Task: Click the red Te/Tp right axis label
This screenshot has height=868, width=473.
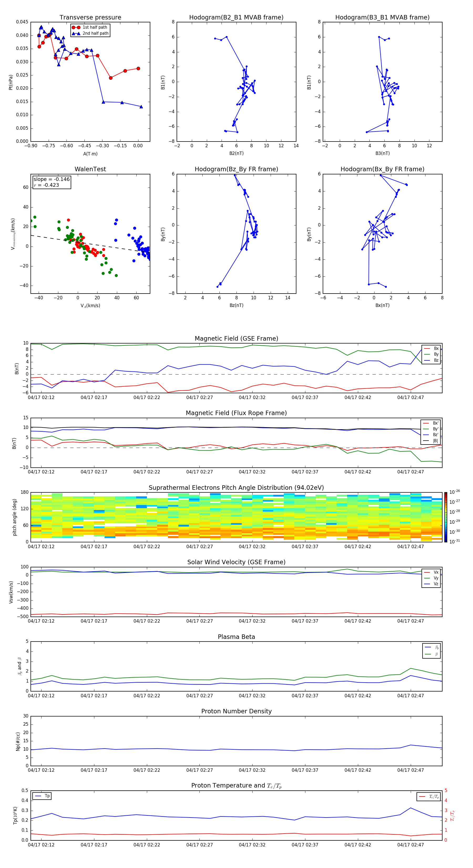Action: click(453, 815)
